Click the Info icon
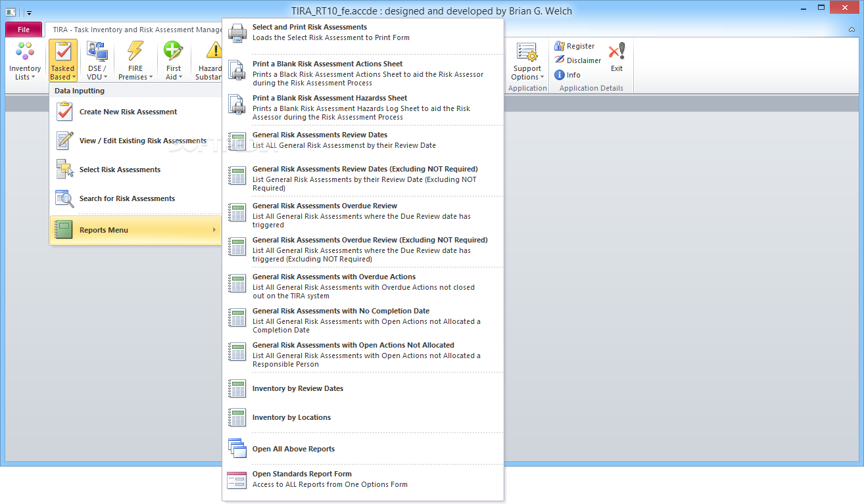The height and width of the screenshot is (504, 864). [560, 75]
